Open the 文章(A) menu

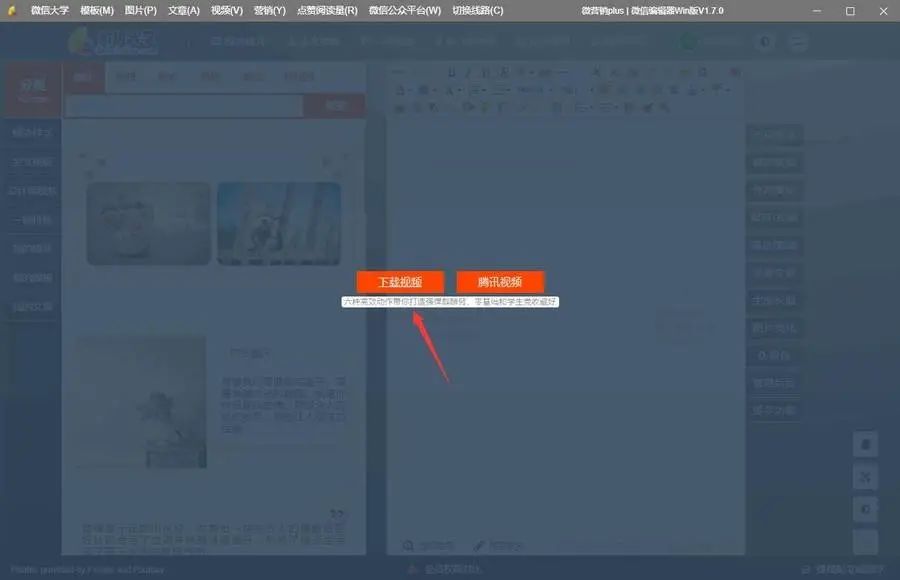[x=184, y=10]
